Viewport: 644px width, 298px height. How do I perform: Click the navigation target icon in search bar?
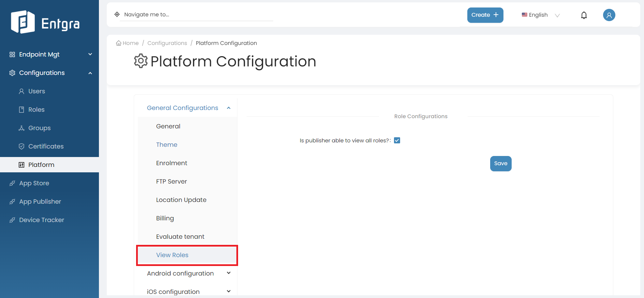point(117,14)
